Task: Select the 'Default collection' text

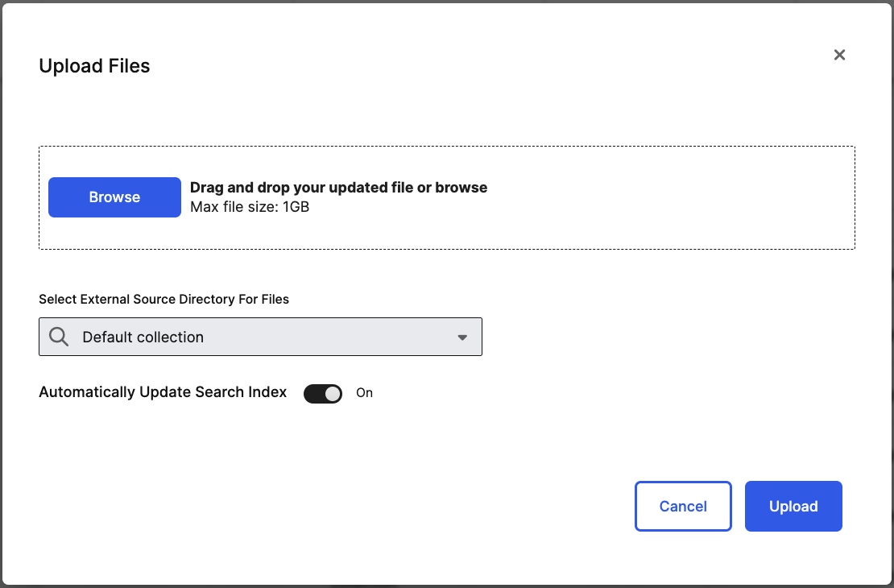Action: pyautogui.click(x=143, y=337)
